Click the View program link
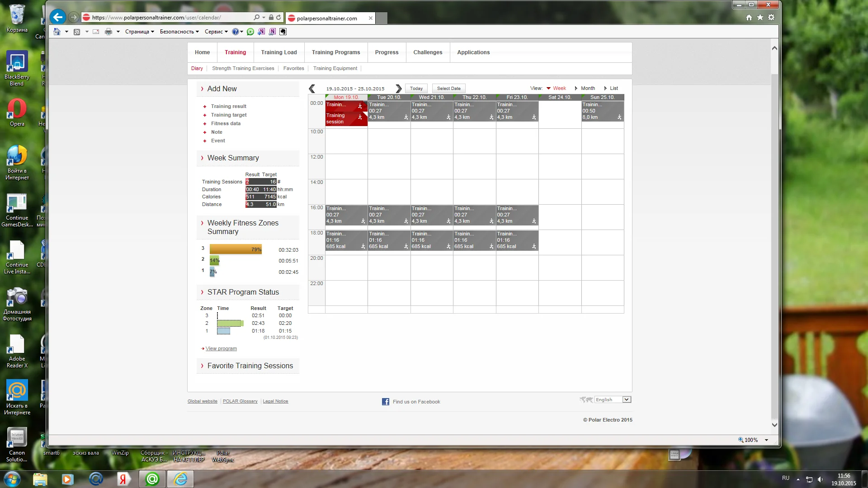Screen dimensions: 868x488 (x=221, y=349)
